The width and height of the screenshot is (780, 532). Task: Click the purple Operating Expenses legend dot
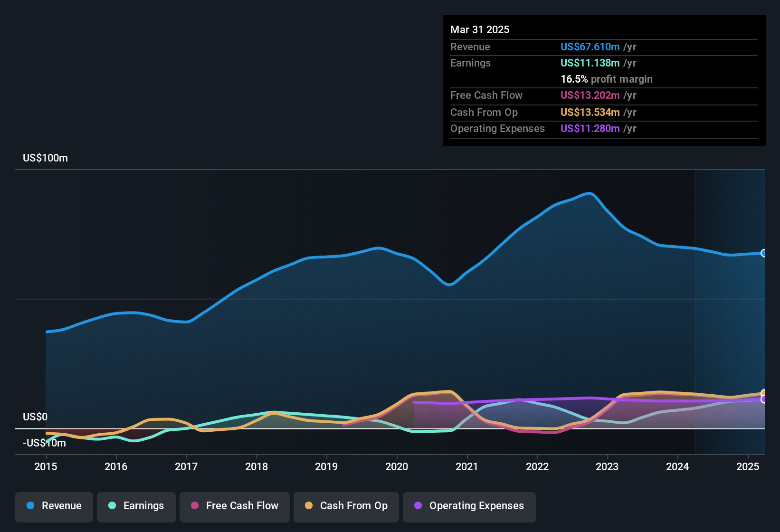[x=418, y=506]
